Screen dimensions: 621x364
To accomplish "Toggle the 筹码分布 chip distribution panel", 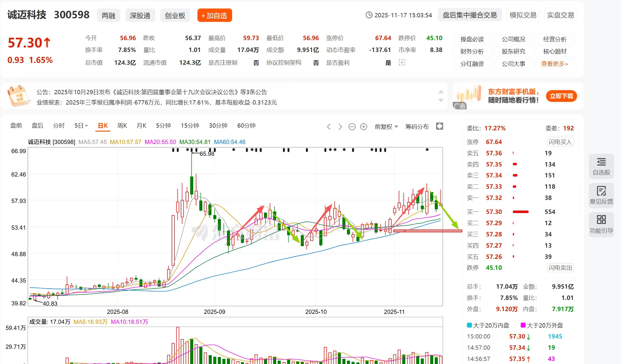I will [417, 127].
